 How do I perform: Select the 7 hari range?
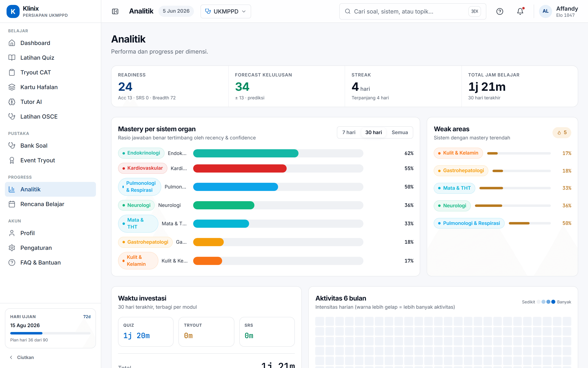coord(349,132)
